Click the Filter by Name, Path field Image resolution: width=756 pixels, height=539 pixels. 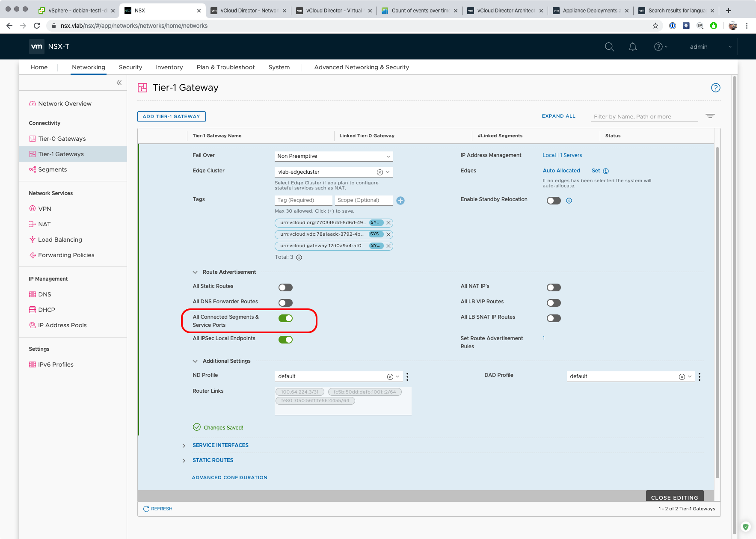pyautogui.click(x=644, y=116)
